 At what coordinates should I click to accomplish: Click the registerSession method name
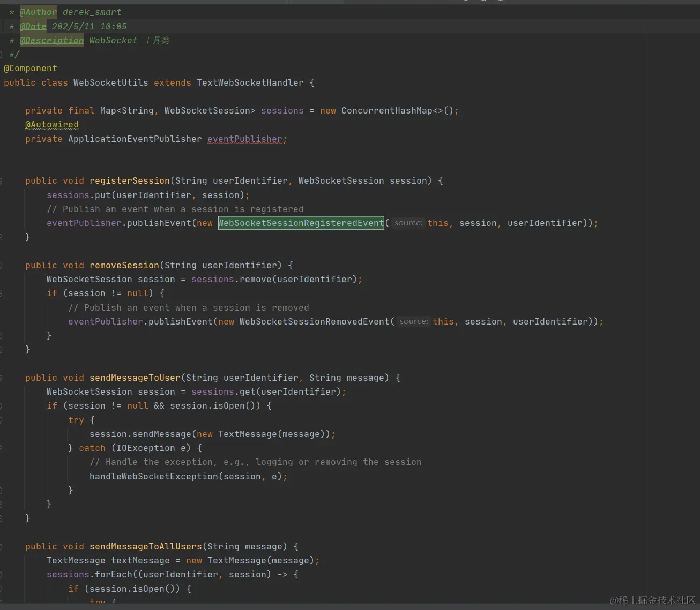click(130, 181)
